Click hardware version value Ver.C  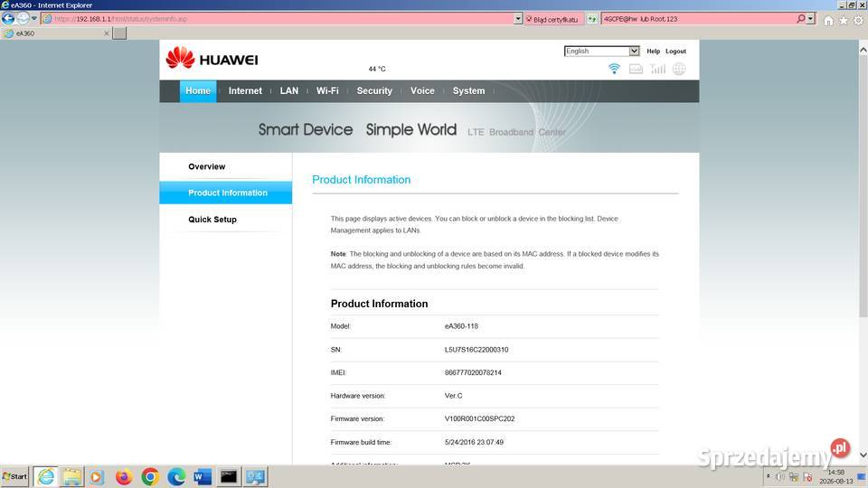(x=453, y=396)
